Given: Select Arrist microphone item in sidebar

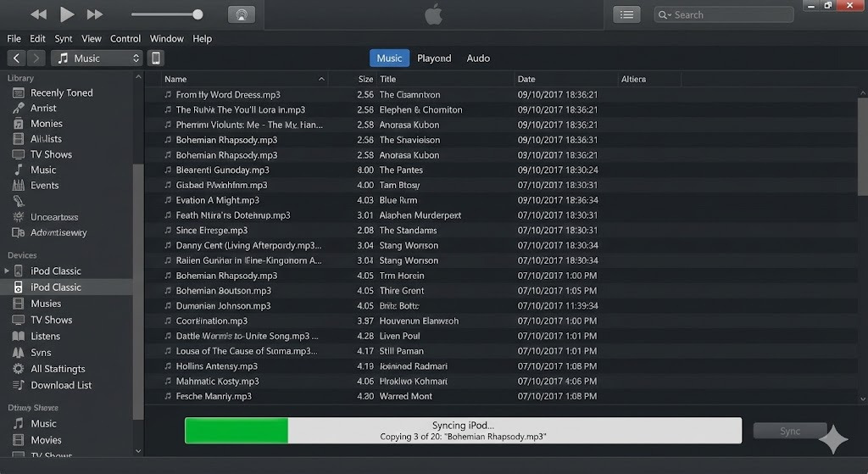Looking at the screenshot, I should 43,109.
